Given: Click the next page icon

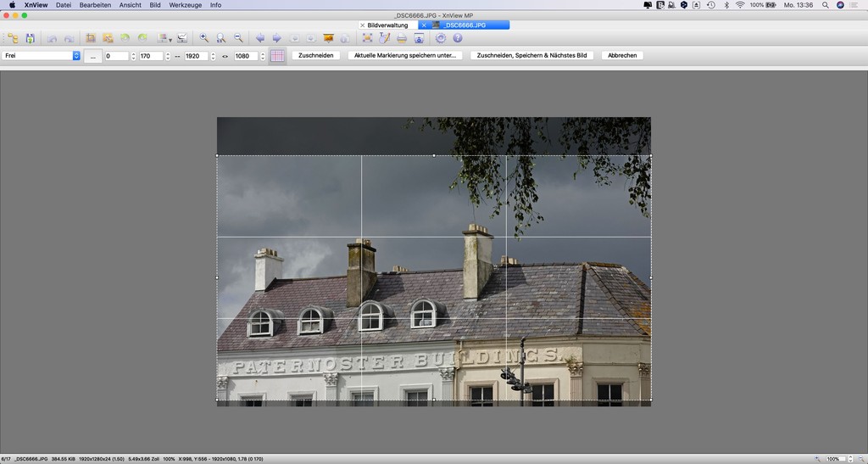Looking at the screenshot, I should pyautogui.click(x=312, y=38).
